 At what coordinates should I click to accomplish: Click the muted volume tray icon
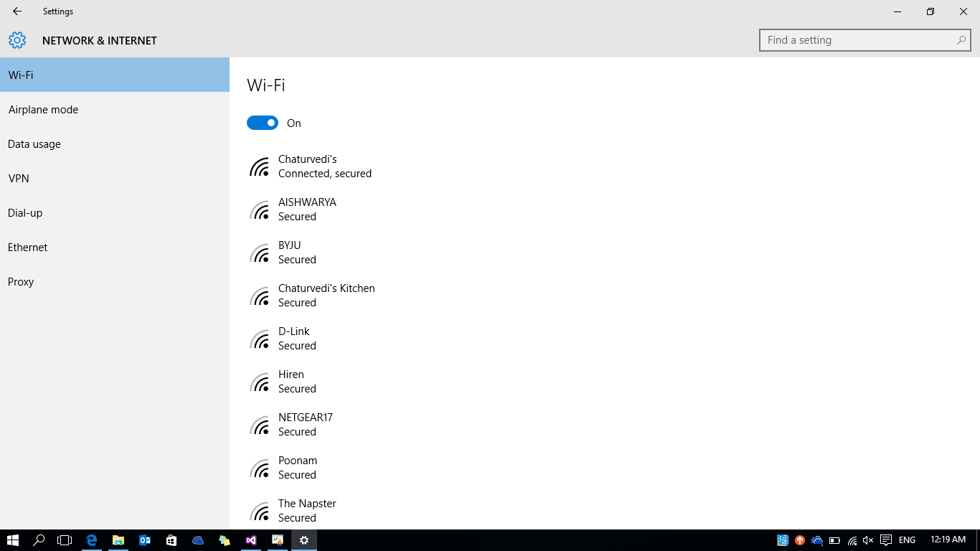(x=869, y=540)
